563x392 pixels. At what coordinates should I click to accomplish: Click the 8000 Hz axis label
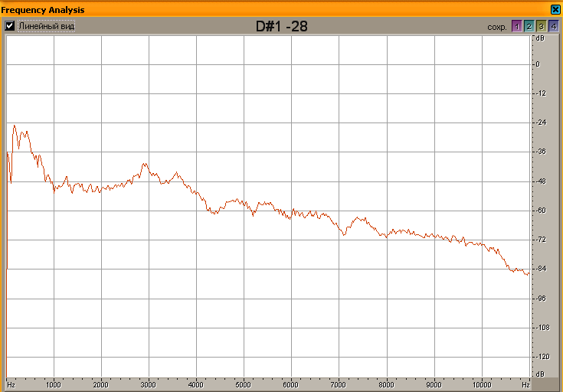click(x=386, y=385)
